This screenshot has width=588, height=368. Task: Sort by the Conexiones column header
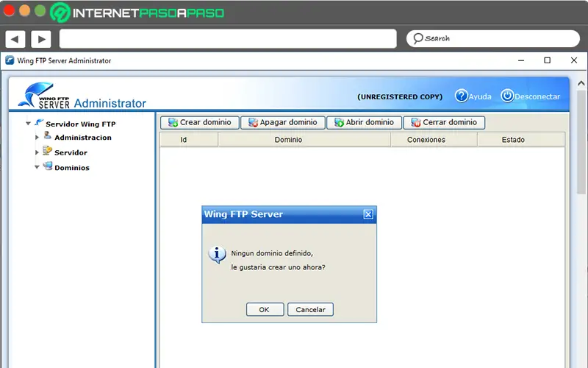click(434, 140)
